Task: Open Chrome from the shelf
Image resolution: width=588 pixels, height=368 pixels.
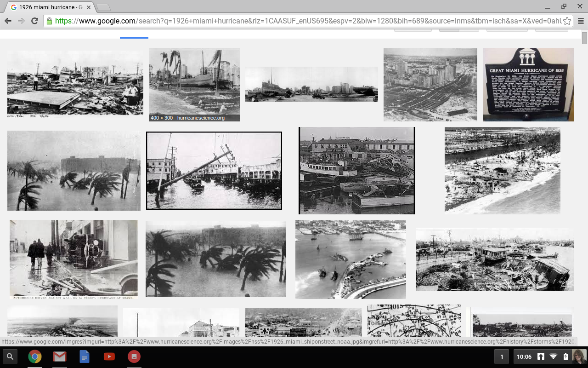Action: pyautogui.click(x=35, y=356)
